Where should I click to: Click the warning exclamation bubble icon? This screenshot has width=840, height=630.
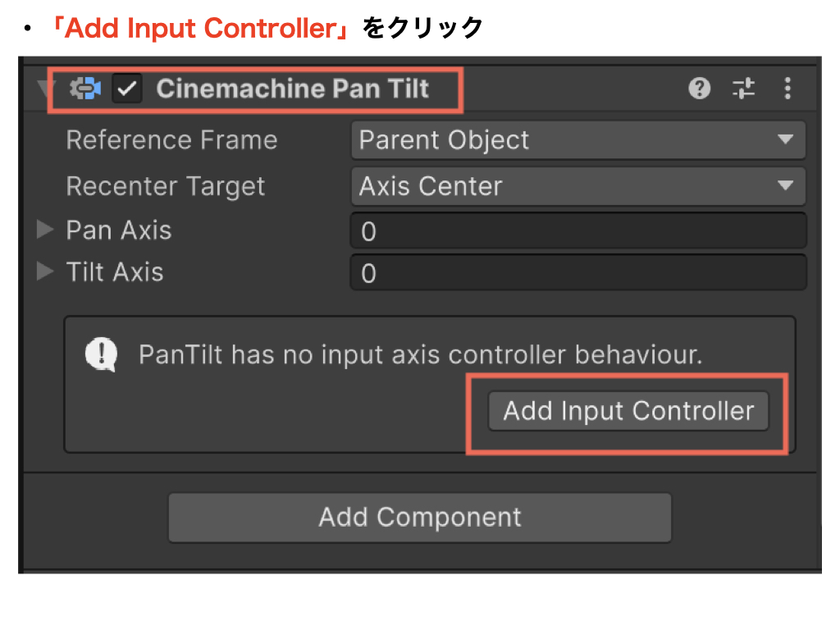coord(101,354)
